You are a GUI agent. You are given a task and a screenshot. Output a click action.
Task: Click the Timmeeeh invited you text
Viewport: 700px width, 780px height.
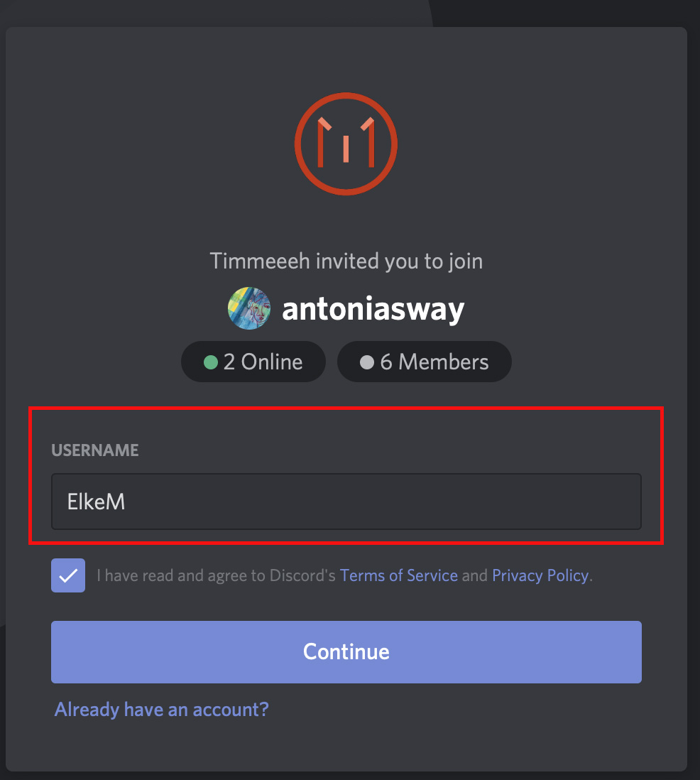[x=346, y=261]
